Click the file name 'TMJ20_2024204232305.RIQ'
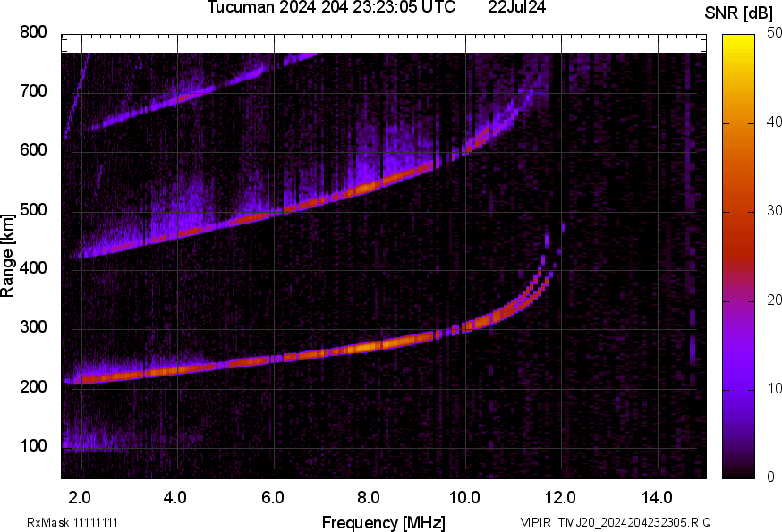Screen dimensions: 782x532 coord(634,522)
